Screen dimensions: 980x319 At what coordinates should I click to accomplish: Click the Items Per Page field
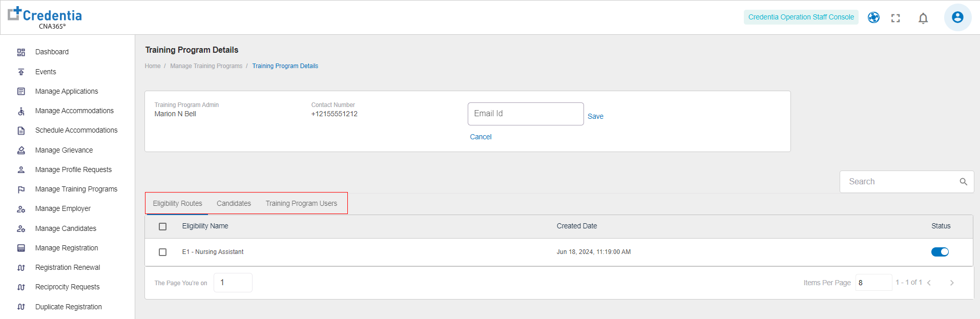pyautogui.click(x=873, y=283)
